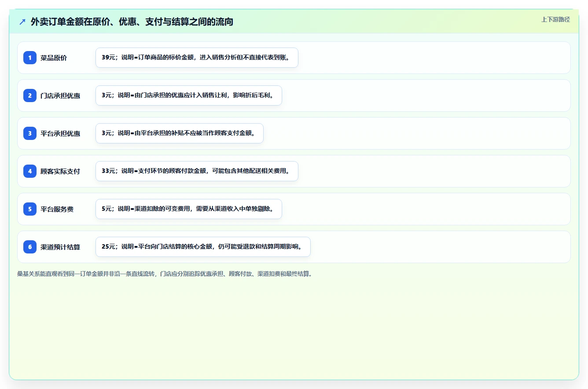Open the box mentioning 销售让利

pyautogui.click(x=188, y=95)
